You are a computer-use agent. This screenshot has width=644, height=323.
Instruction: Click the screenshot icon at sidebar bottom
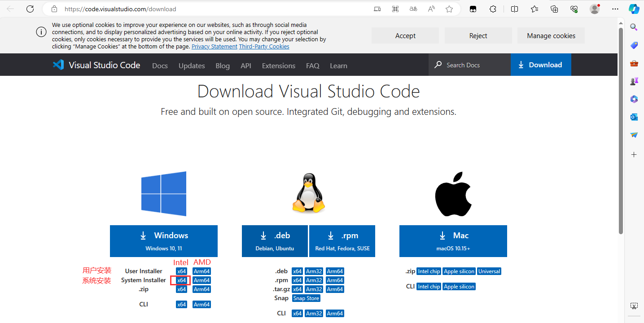pyautogui.click(x=634, y=306)
